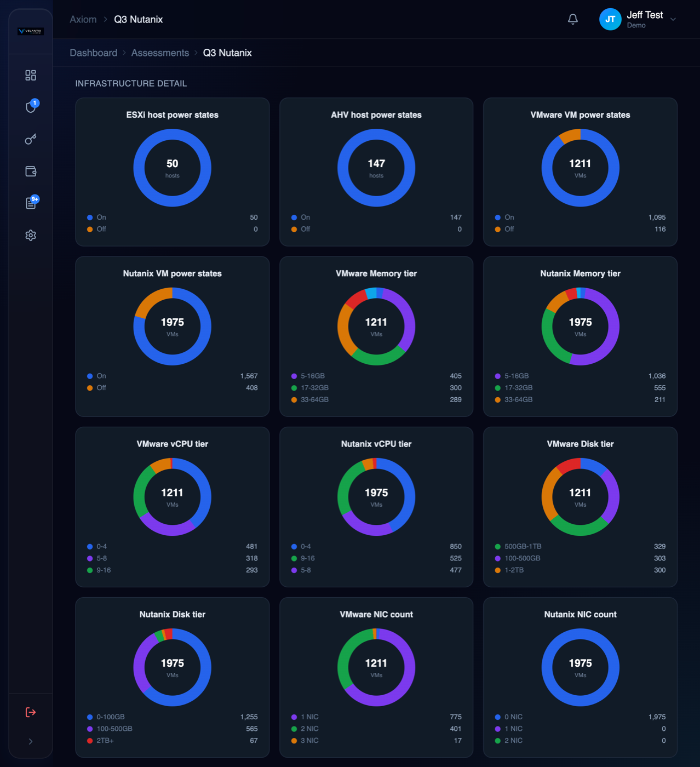
Task: Click blue On swatch in ESXi host legend
Action: coord(90,217)
